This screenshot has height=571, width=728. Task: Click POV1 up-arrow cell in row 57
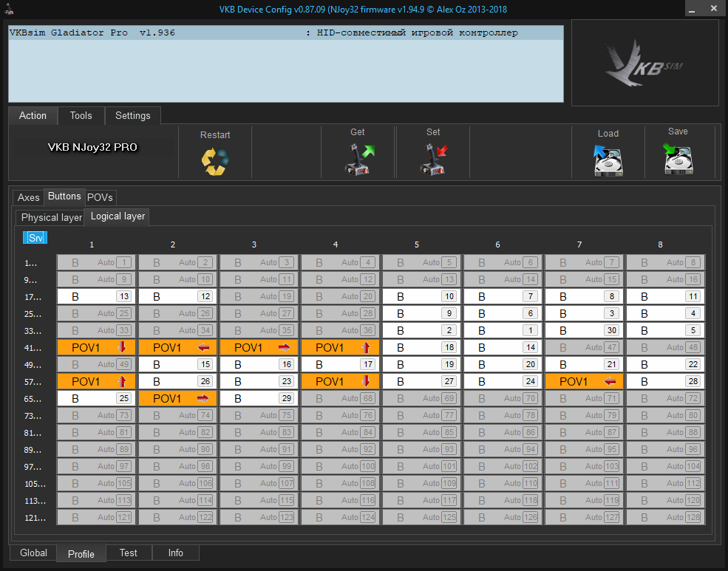click(x=96, y=381)
